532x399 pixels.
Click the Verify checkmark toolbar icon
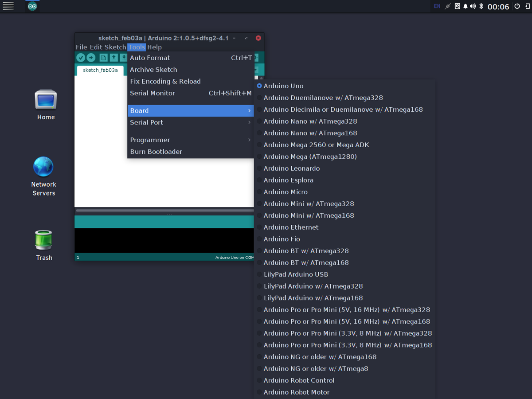(80, 58)
